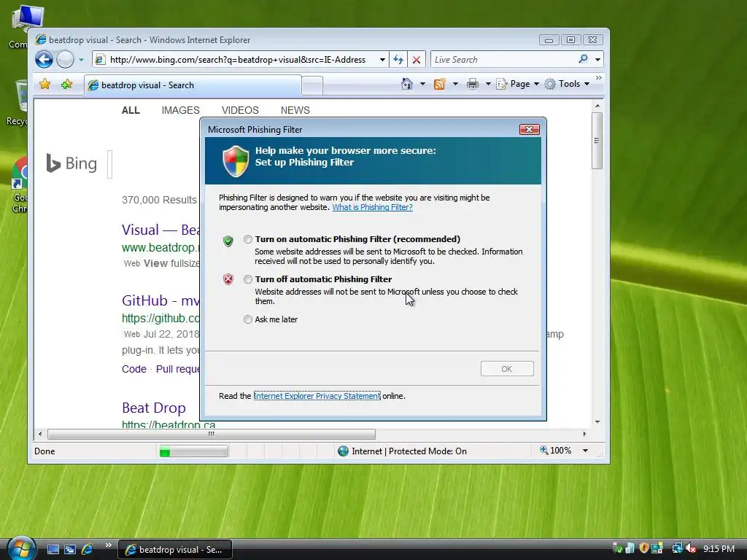
Task: Click the Live Search magnifier icon
Action: pyautogui.click(x=583, y=59)
